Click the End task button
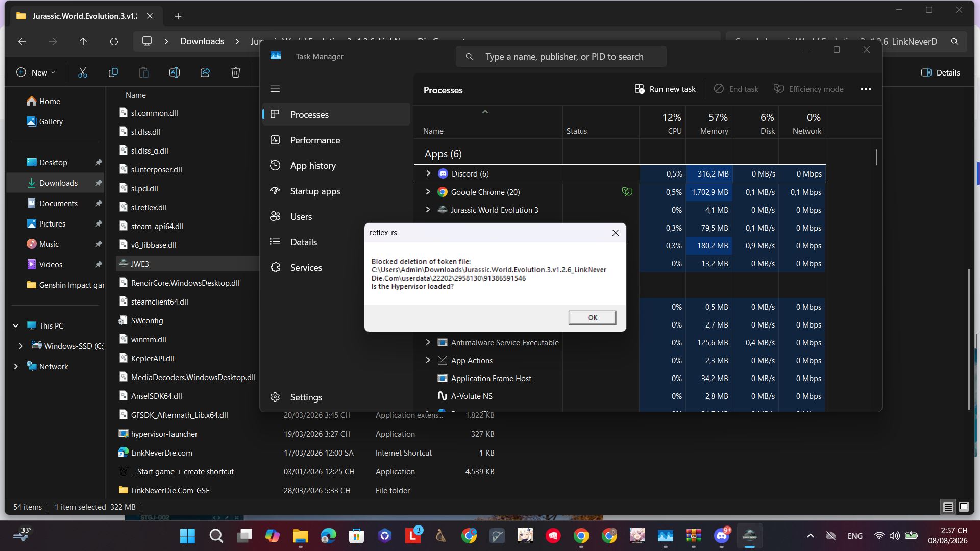The image size is (980, 551). [x=736, y=89]
